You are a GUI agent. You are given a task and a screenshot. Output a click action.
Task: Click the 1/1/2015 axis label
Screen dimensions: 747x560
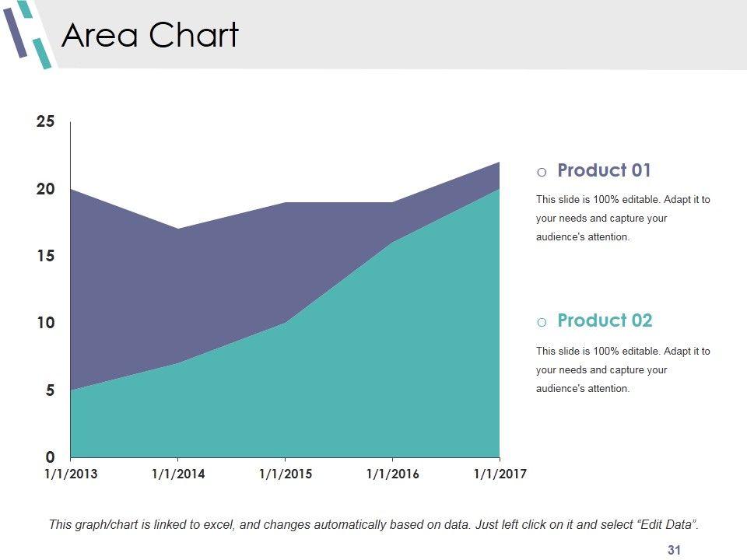(x=285, y=474)
